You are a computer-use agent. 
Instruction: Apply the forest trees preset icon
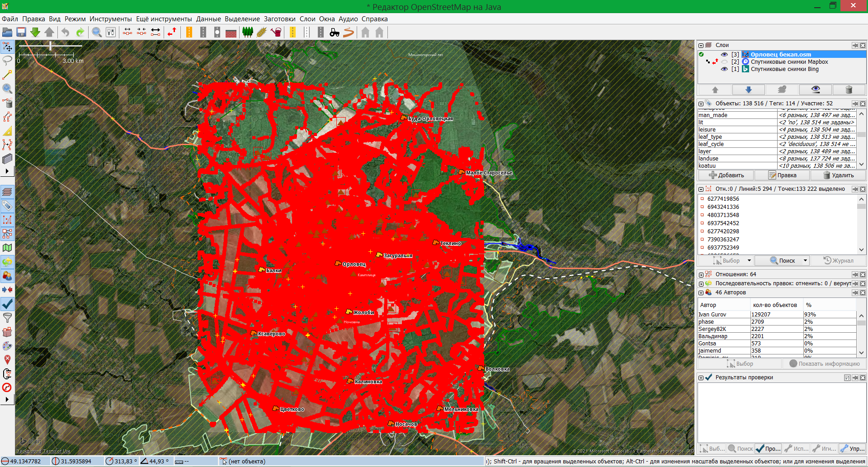[x=248, y=32]
